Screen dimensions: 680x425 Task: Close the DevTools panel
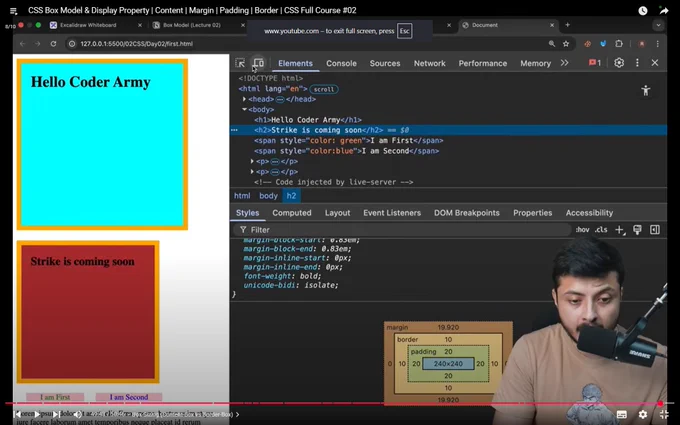655,63
